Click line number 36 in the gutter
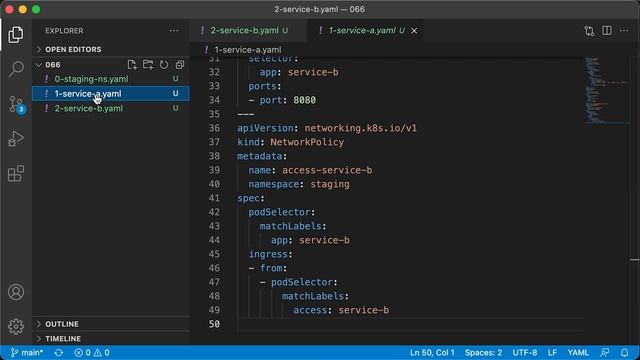Screen dimensions: 640x360 point(214,128)
